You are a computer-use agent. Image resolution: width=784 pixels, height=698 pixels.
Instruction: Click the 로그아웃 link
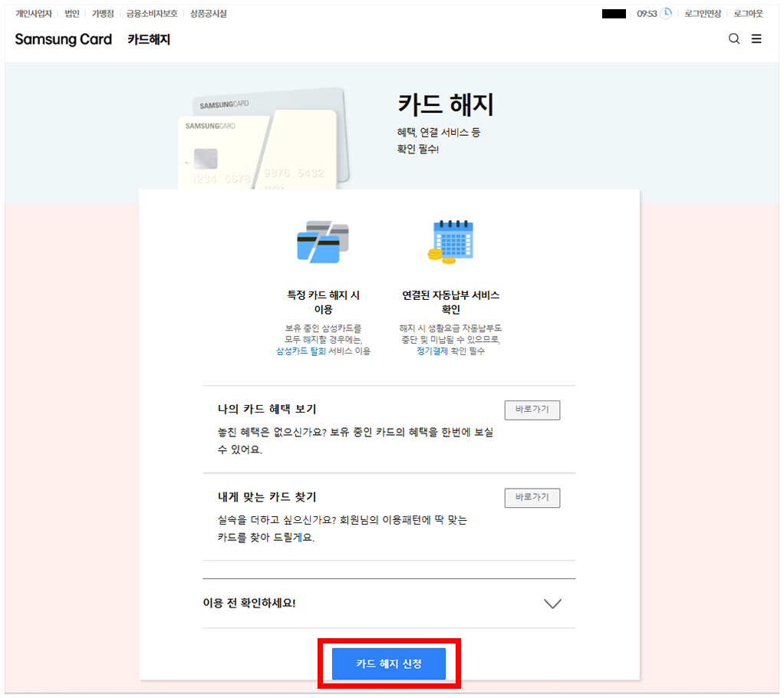(748, 14)
